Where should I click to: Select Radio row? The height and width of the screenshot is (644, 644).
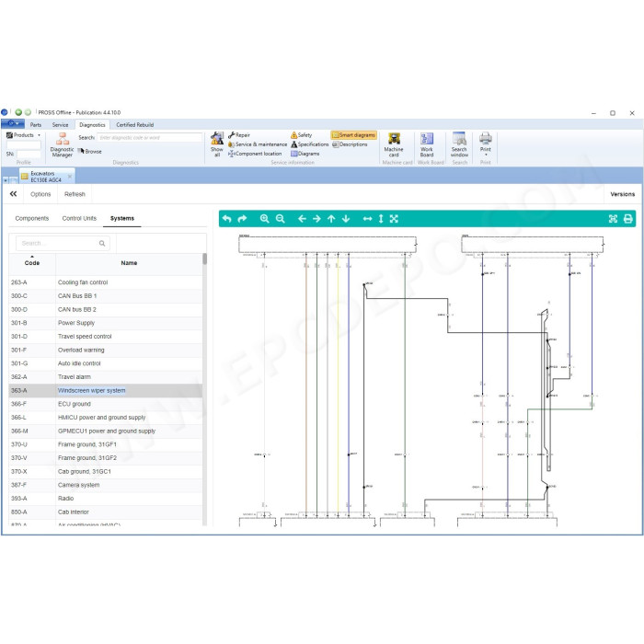(106, 499)
